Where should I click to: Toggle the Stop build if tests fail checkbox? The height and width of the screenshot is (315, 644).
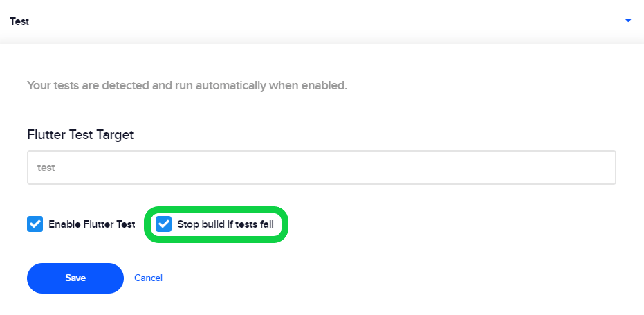click(x=163, y=224)
